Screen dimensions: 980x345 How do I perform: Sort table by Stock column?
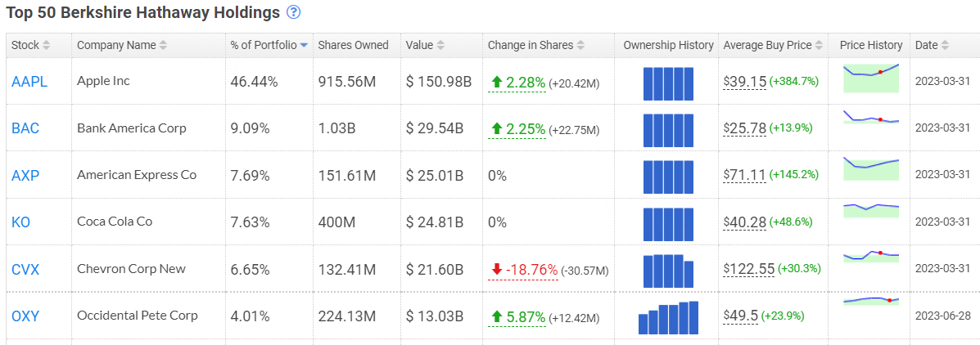[x=30, y=45]
